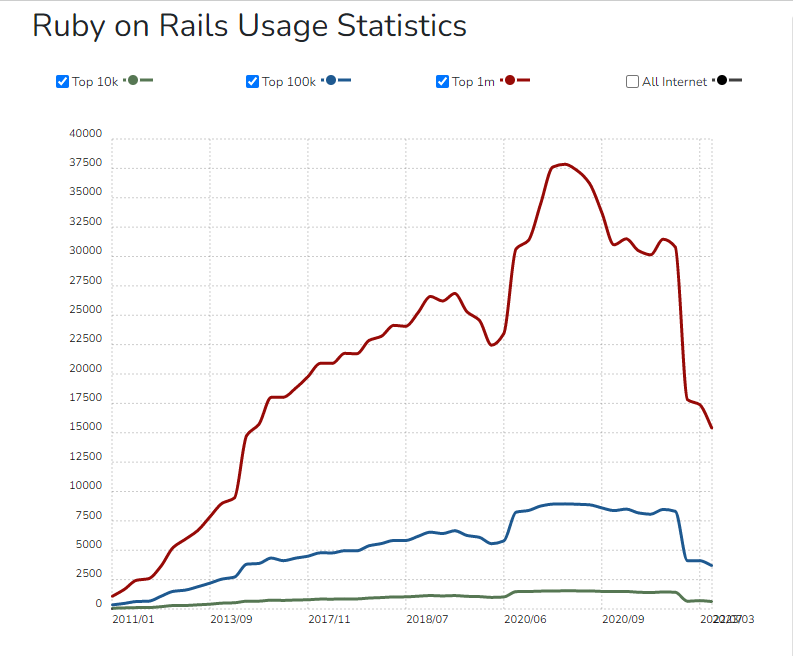This screenshot has width=793, height=656.
Task: Click the 35000 y-axis label
Action: 85,192
